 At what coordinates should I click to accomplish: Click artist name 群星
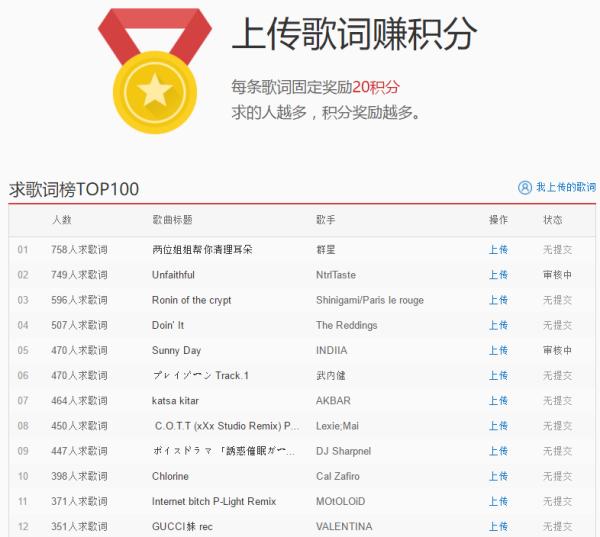(x=326, y=250)
